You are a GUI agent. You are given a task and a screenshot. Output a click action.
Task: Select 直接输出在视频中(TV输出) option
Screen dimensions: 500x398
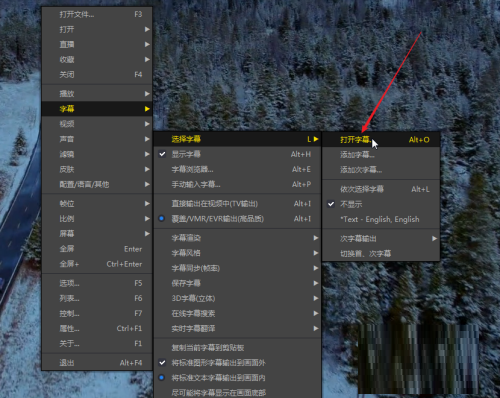(237, 204)
